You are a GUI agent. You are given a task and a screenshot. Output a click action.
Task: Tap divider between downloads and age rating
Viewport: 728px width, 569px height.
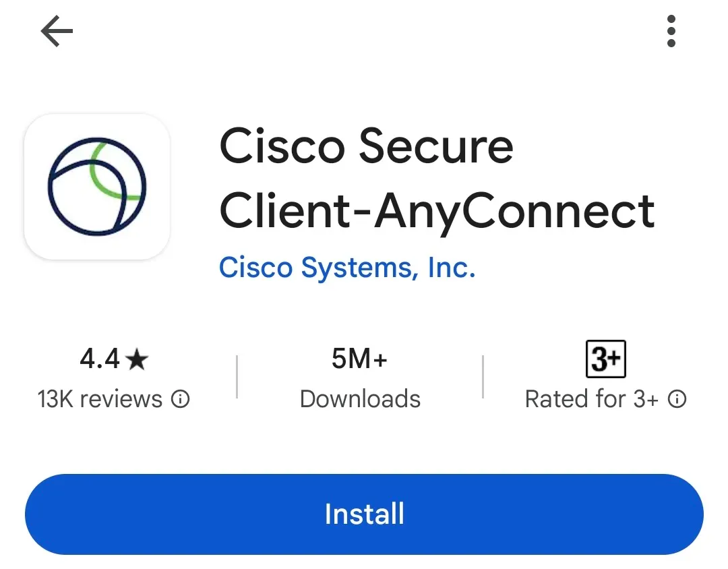coord(483,377)
